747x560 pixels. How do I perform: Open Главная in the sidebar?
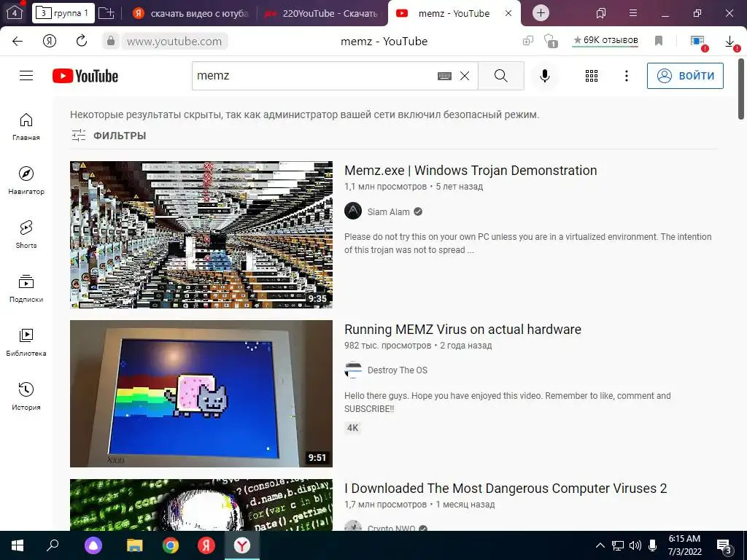(26, 127)
